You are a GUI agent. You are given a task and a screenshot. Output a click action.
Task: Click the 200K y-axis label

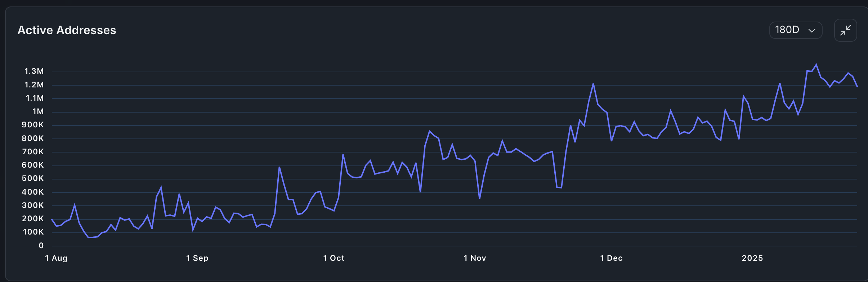coord(33,219)
